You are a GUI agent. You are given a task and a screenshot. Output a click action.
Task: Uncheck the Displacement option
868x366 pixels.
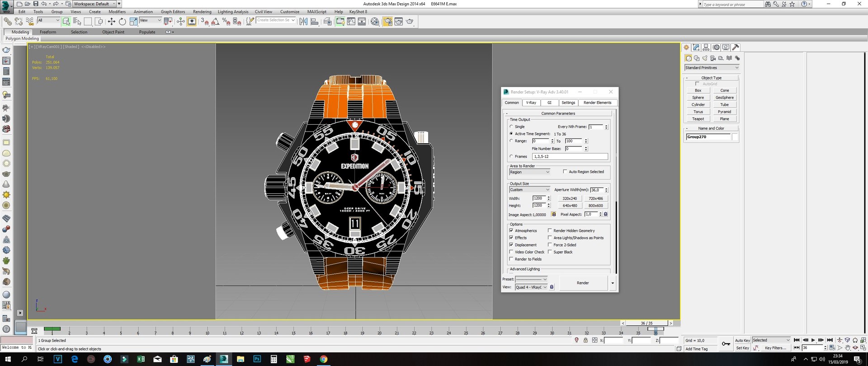[511, 245]
